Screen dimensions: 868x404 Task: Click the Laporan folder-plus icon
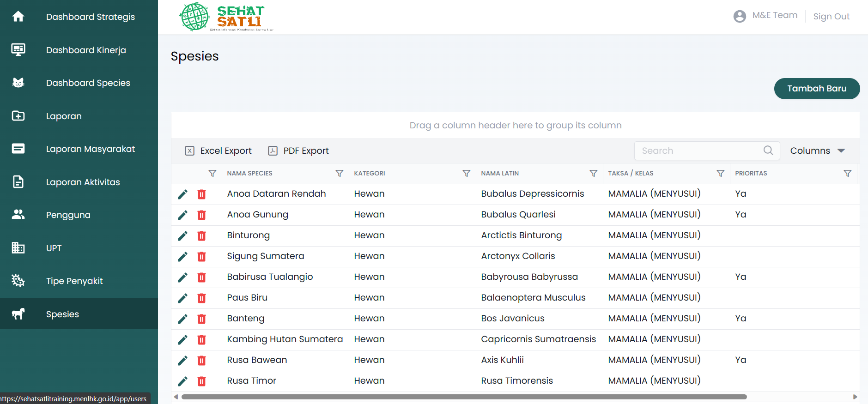point(18,116)
